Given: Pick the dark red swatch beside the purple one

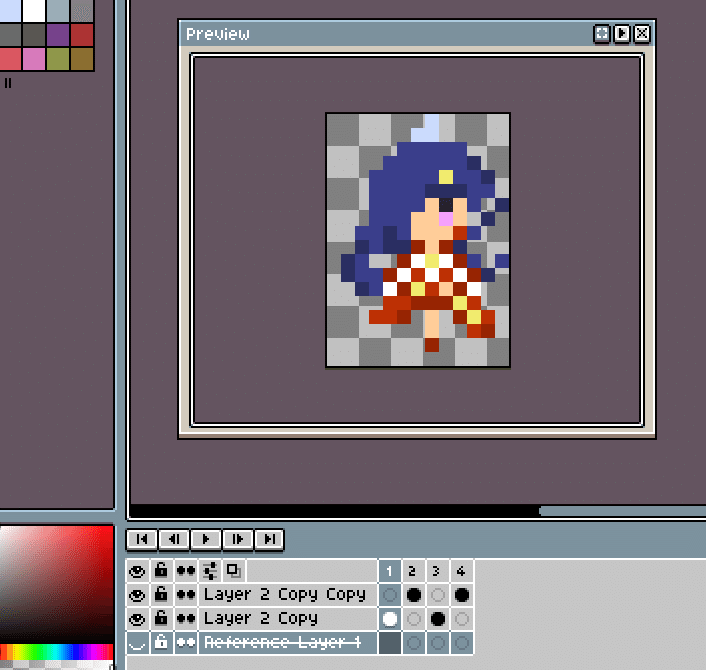Looking at the screenshot, I should pyautogui.click(x=81, y=35).
